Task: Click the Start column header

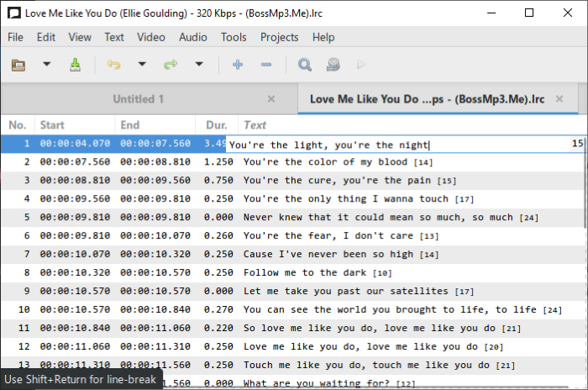Action: 75,125
